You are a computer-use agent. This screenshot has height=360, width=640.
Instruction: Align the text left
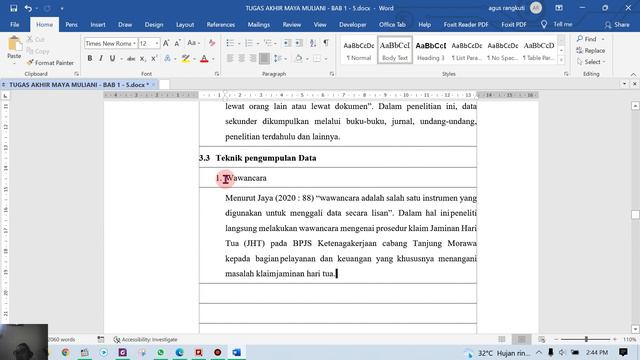(230, 58)
